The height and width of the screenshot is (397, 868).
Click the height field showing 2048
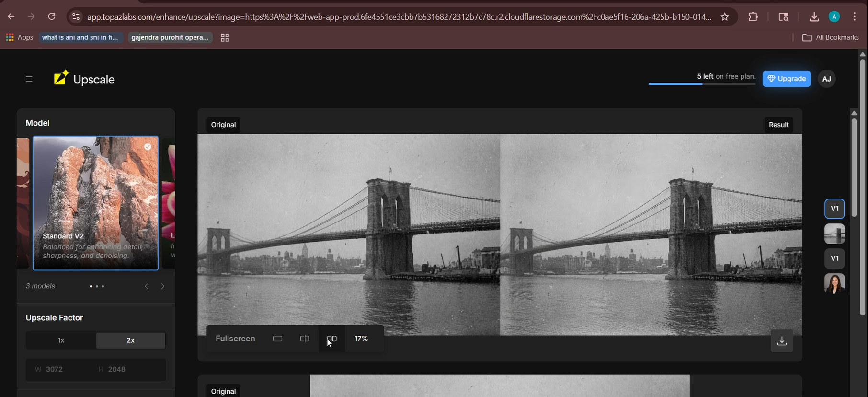pyautogui.click(x=130, y=369)
